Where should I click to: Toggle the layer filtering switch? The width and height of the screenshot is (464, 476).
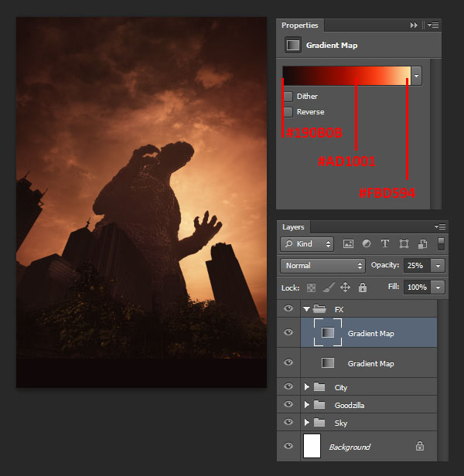(x=441, y=243)
